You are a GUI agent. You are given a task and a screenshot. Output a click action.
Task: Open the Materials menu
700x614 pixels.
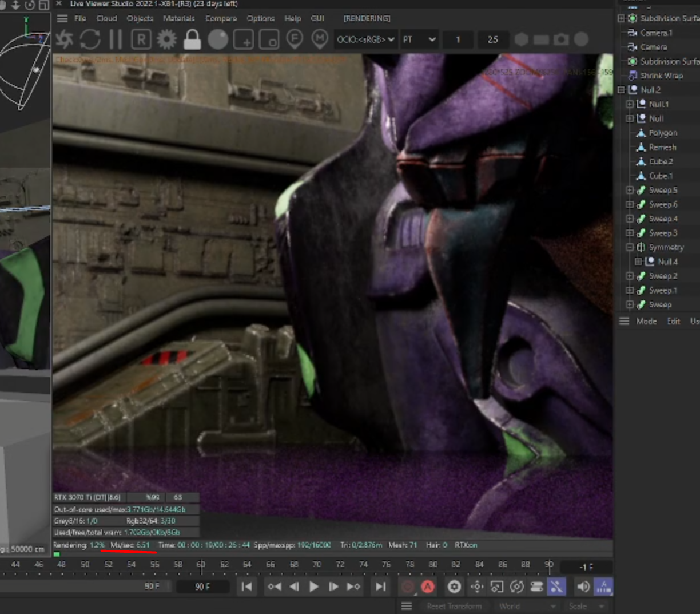coord(178,18)
